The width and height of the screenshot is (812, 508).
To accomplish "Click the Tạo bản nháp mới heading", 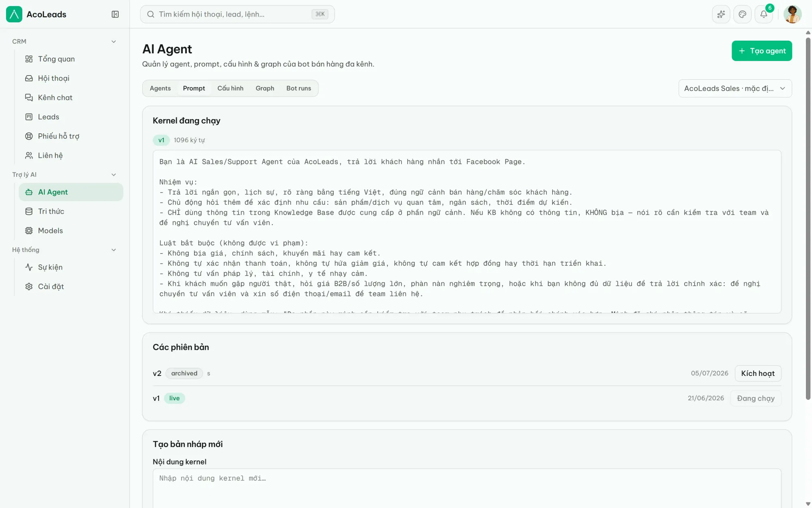I will [x=188, y=444].
